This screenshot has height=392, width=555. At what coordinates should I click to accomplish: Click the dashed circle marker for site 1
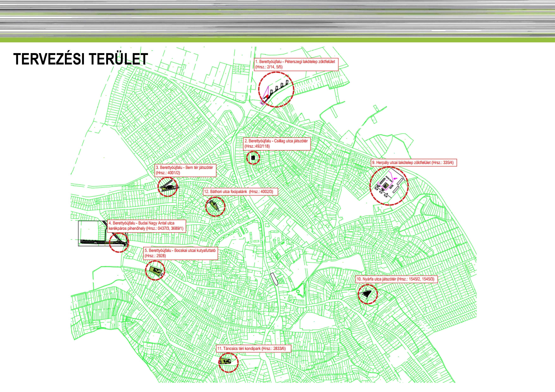pos(276,89)
